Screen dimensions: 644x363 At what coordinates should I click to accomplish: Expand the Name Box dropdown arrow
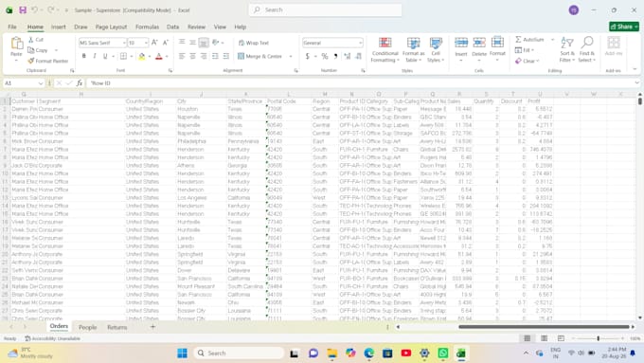[x=40, y=83]
